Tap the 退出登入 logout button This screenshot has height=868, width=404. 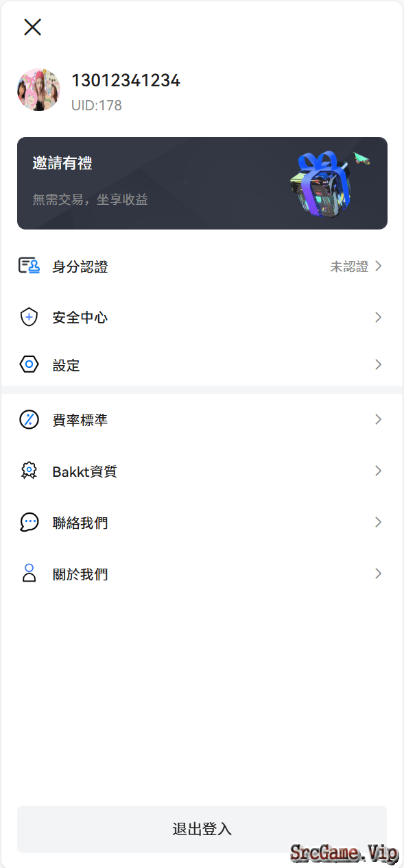(202, 829)
